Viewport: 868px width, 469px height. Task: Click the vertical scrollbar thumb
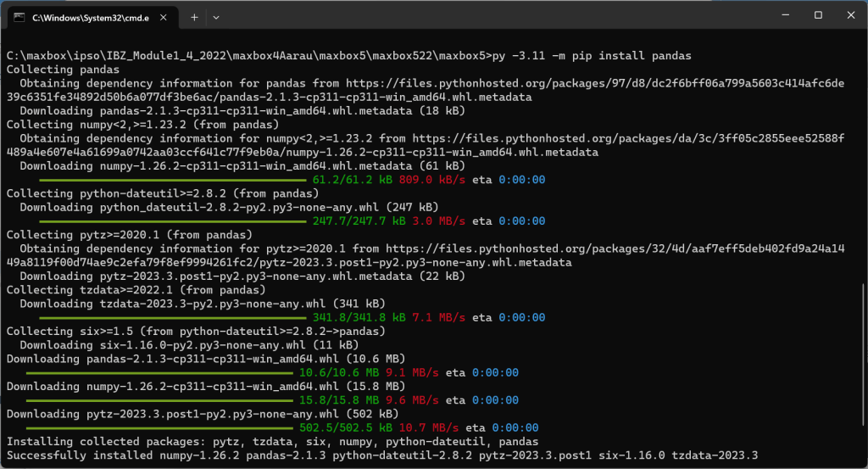tap(863, 373)
